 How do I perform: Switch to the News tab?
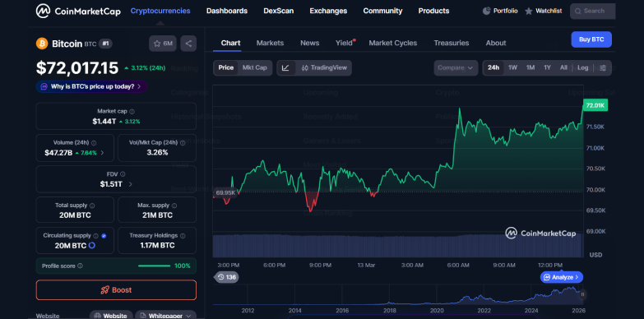(310, 43)
